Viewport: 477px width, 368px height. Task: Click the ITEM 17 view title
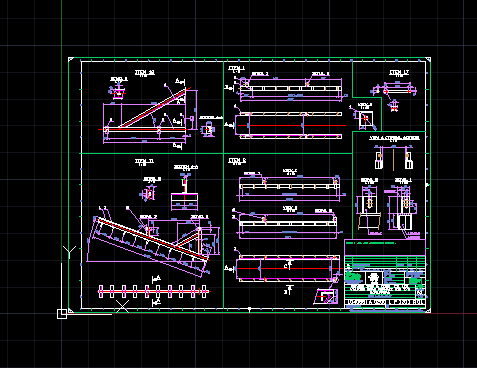(399, 72)
